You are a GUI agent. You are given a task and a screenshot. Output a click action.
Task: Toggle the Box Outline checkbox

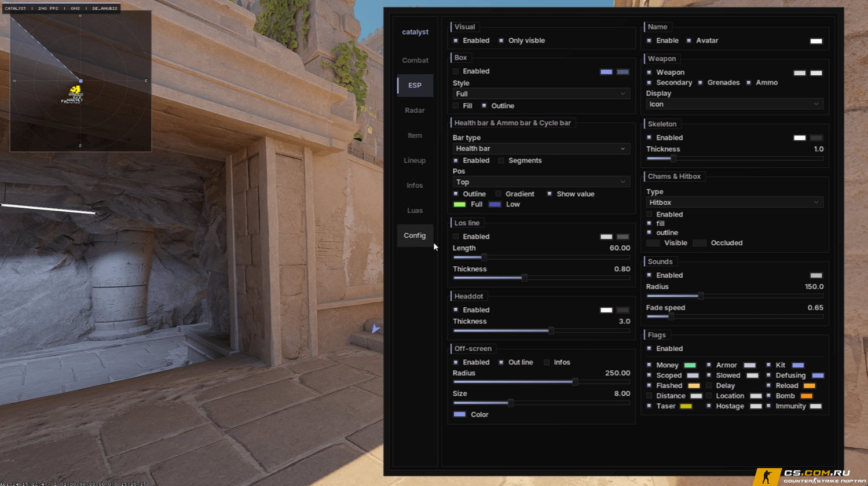pyautogui.click(x=484, y=106)
